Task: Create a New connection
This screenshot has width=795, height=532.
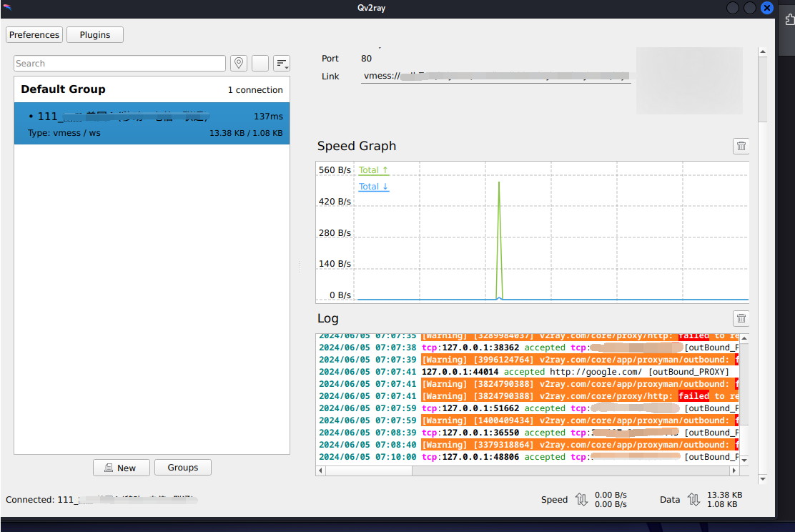Action: [121, 468]
